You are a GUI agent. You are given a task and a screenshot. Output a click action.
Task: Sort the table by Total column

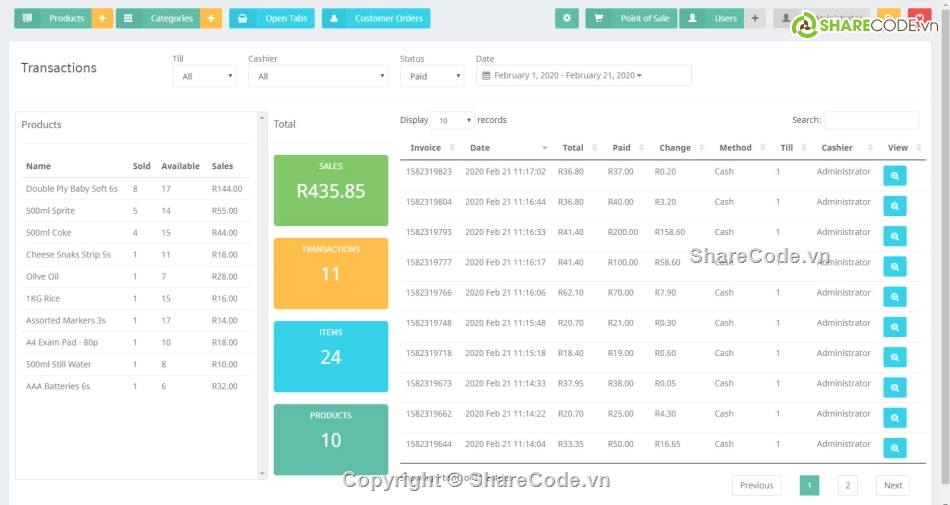tap(573, 148)
